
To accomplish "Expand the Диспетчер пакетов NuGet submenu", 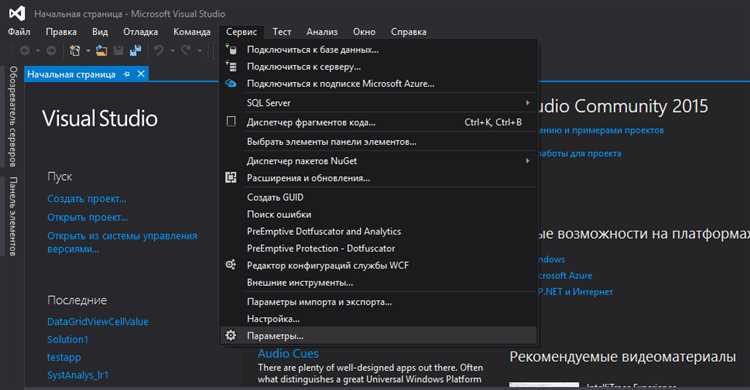I will click(x=379, y=161).
